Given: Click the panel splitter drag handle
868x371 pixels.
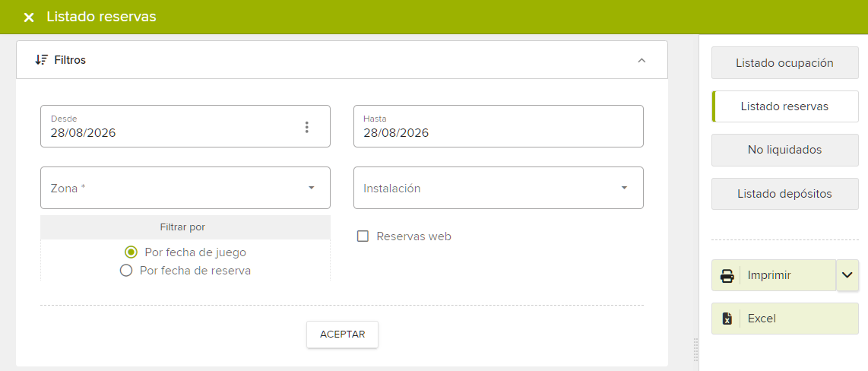Looking at the screenshot, I should point(695,350).
